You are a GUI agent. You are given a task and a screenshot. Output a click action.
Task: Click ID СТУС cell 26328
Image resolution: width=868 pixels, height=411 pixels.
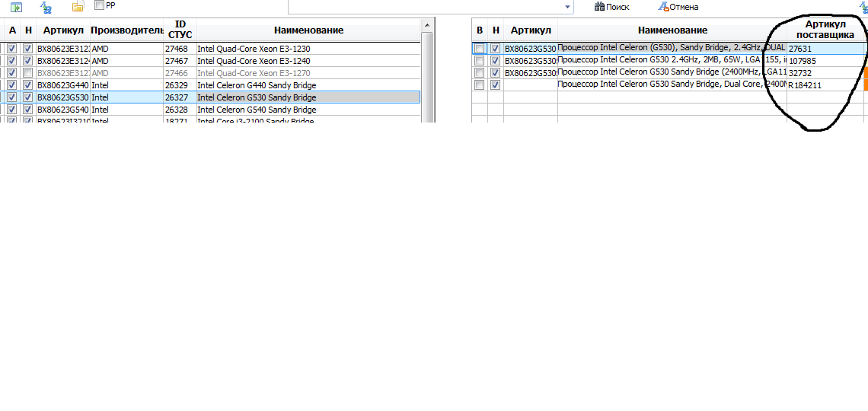point(180,110)
